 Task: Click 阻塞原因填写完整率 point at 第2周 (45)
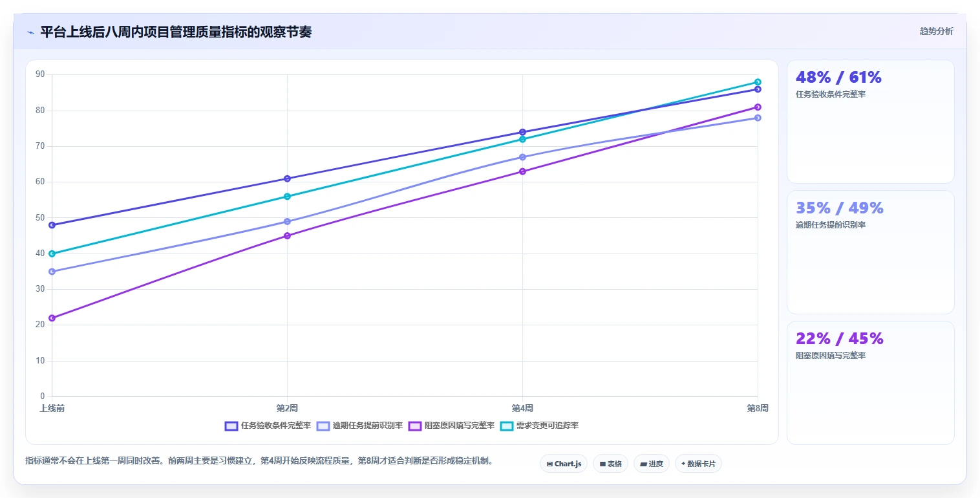coord(287,236)
